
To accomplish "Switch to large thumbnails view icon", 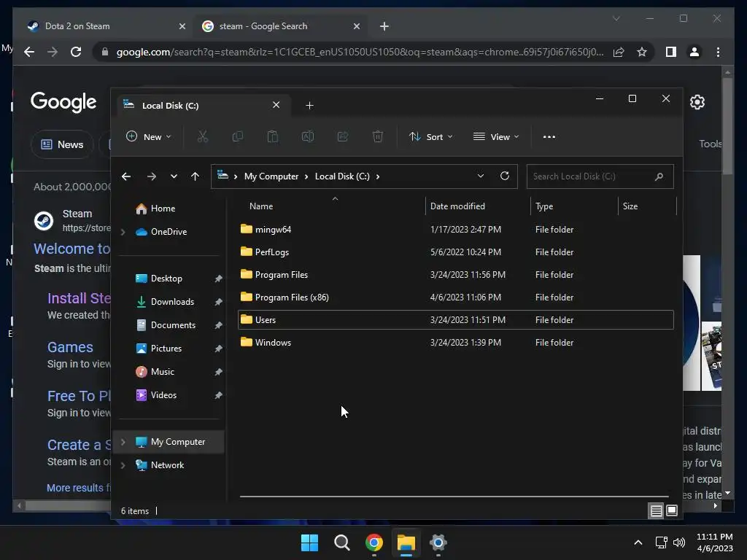I will [x=672, y=510].
